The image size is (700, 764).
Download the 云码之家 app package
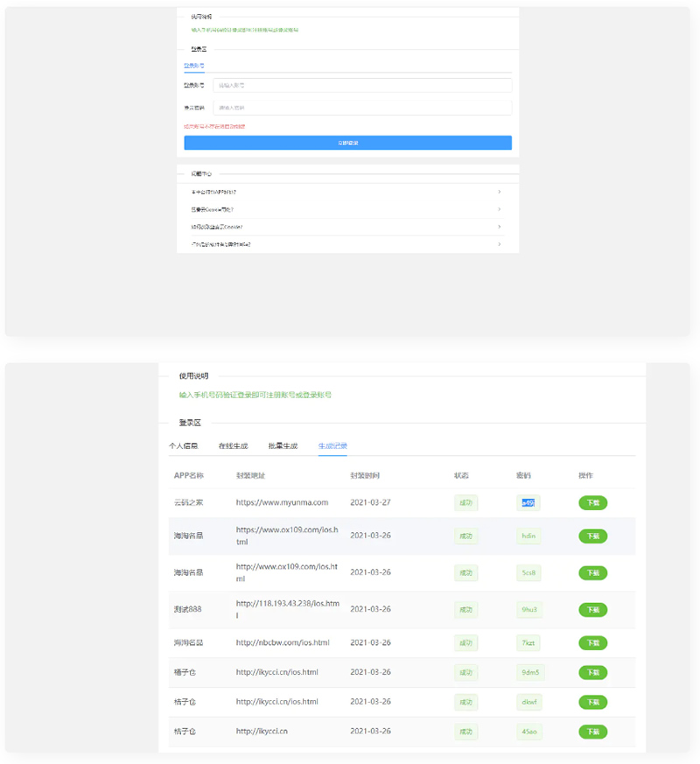(x=592, y=503)
